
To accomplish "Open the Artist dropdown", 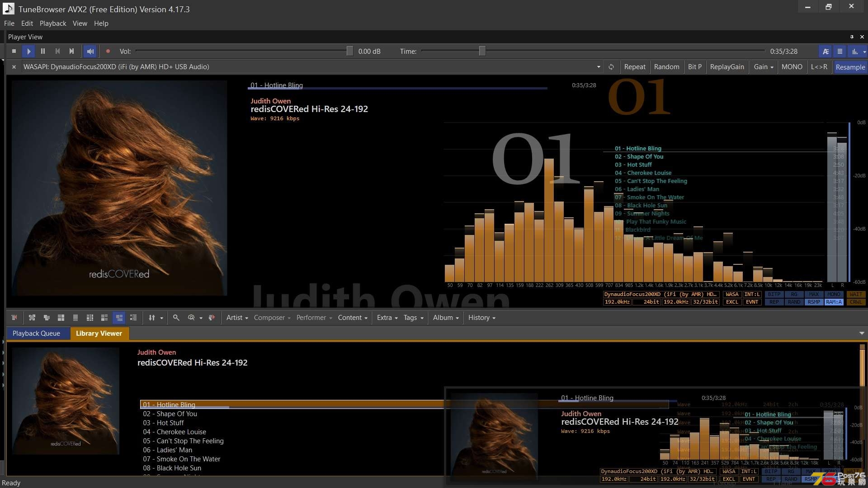I will click(237, 318).
